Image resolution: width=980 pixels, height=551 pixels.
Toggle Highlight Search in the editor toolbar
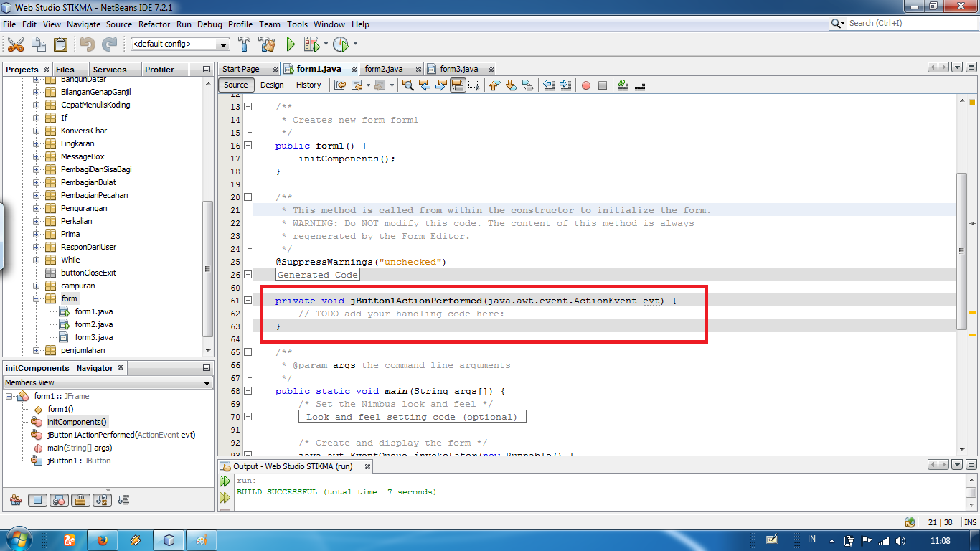click(406, 85)
